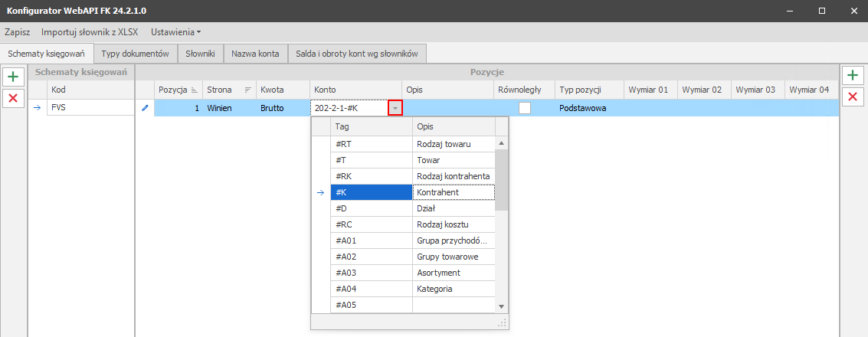The height and width of the screenshot is (337, 868).
Task: Open the Typy dokumentów tab
Action: pyautogui.click(x=135, y=54)
